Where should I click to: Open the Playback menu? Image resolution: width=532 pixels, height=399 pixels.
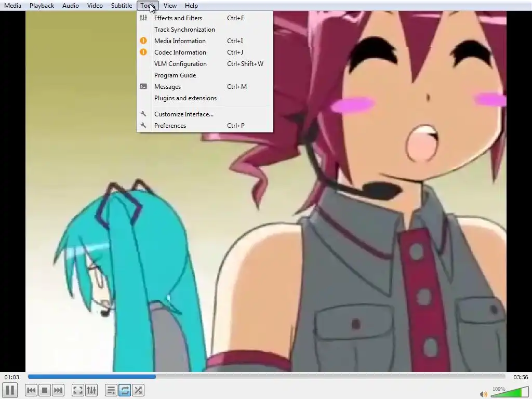tap(42, 5)
